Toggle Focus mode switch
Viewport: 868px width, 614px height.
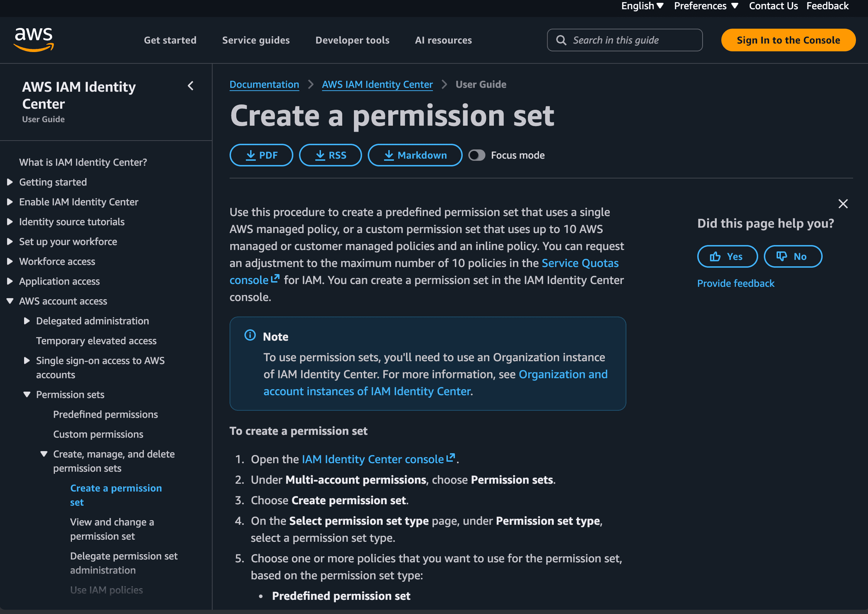click(476, 155)
